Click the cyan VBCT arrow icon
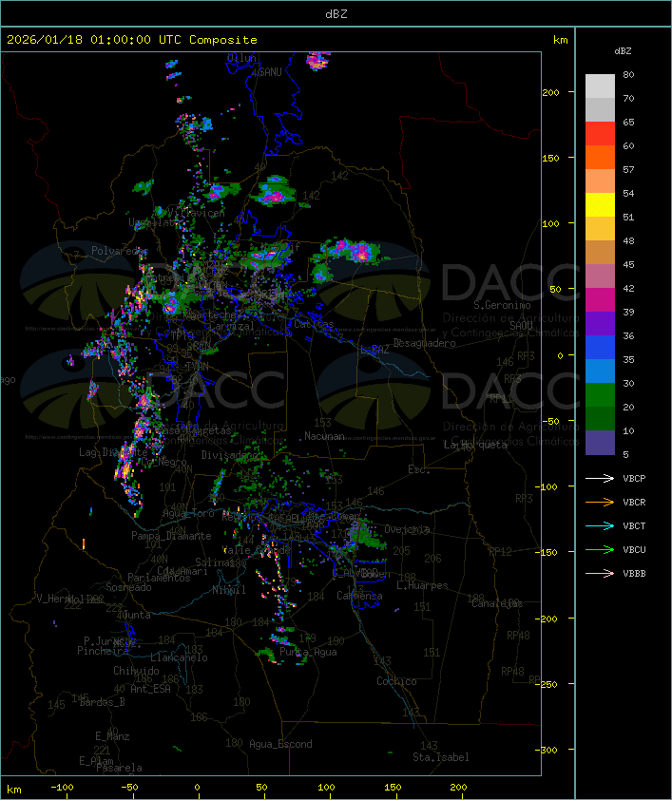The image size is (672, 800). [x=601, y=526]
